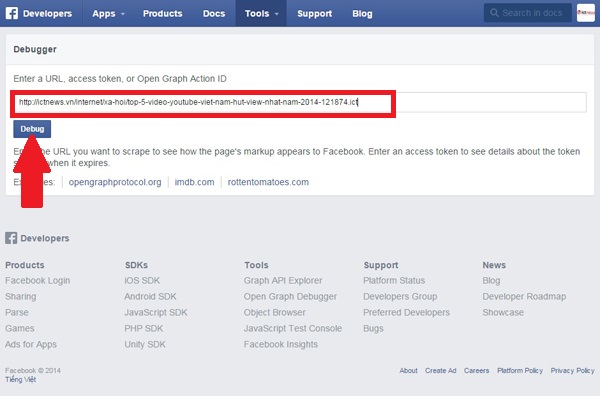Expand the Tools dropdown menu
The width and height of the screenshot is (600, 396).
tap(261, 13)
